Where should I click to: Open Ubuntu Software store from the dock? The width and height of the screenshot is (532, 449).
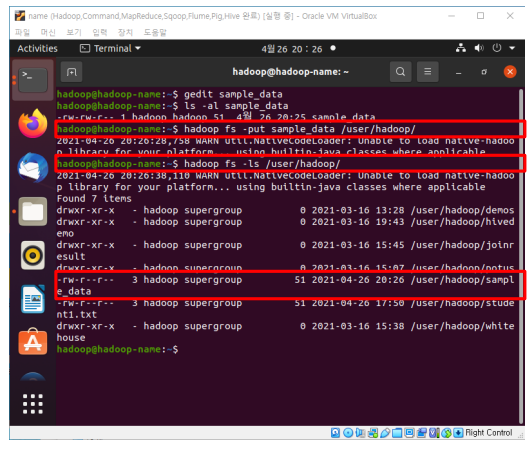(33, 342)
